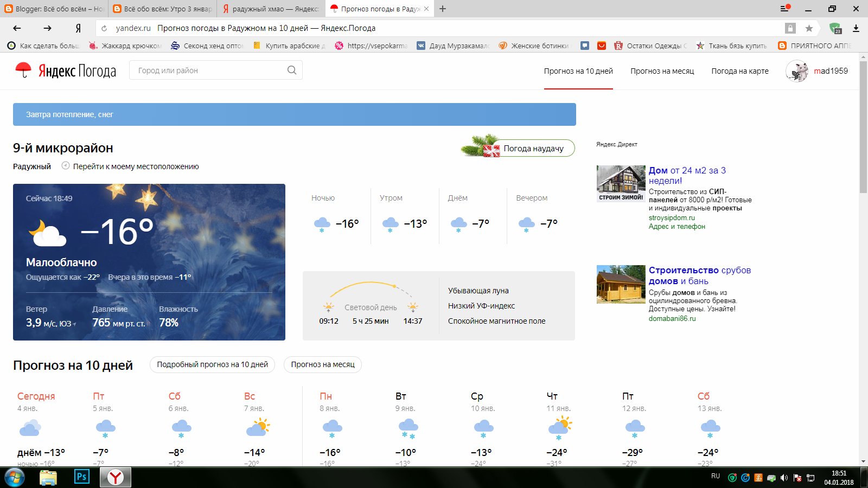868x488 pixels.
Task: Click the domabani86.ru ad link
Action: 672,318
